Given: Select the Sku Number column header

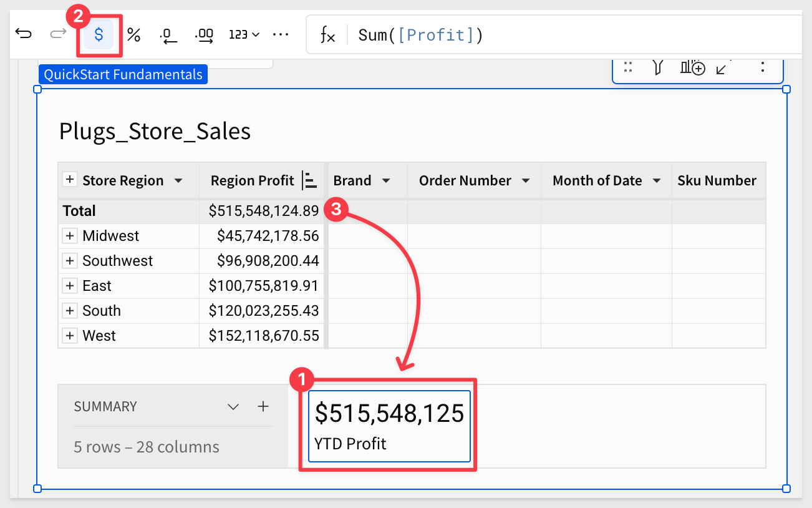Looking at the screenshot, I should click(717, 181).
